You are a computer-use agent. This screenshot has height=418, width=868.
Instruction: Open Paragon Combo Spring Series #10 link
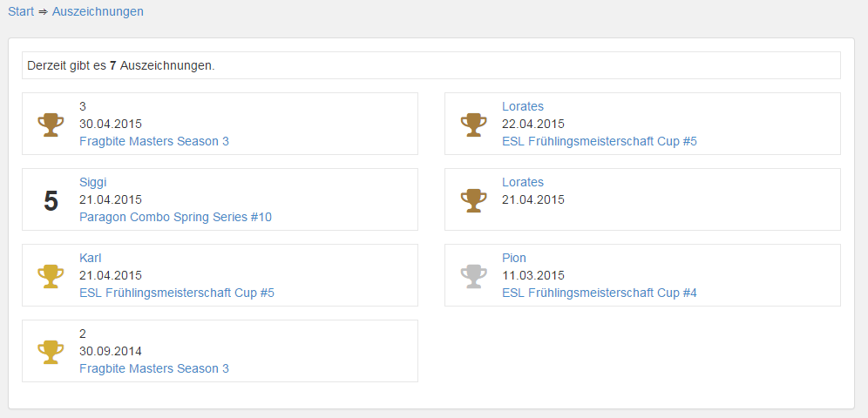175,218
